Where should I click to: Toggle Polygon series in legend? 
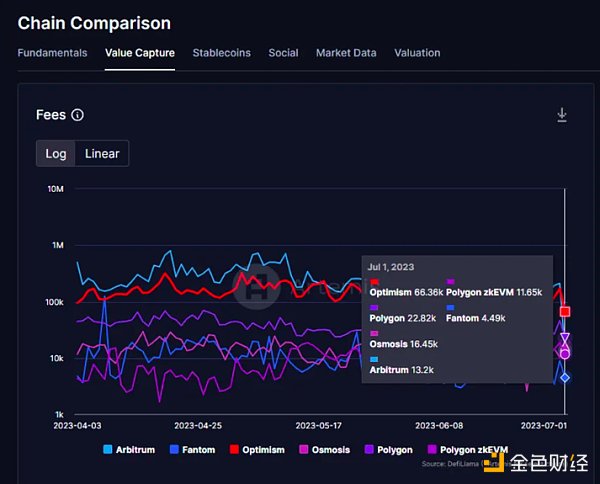pos(389,450)
